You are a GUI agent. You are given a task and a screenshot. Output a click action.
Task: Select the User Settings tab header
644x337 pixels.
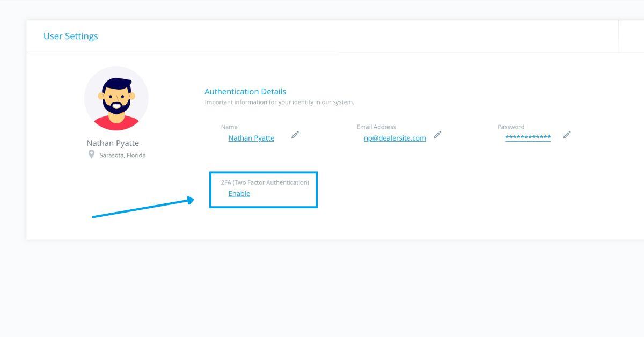(70, 36)
